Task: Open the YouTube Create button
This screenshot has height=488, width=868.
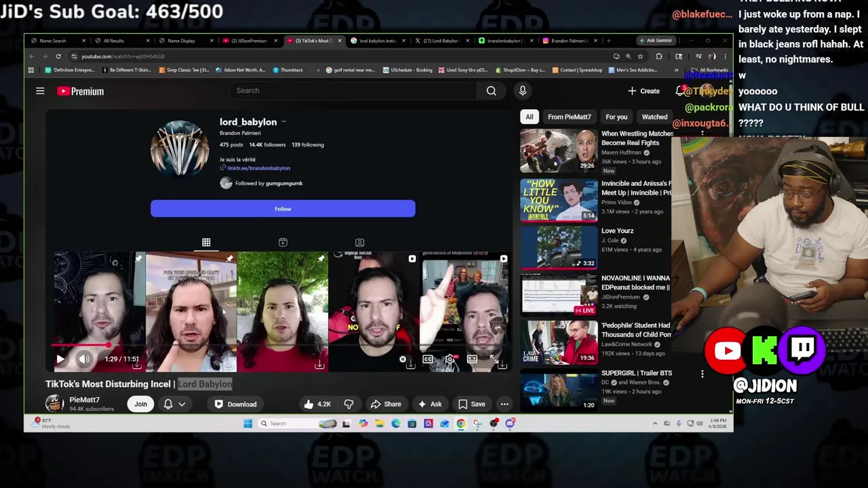Action: (x=644, y=91)
